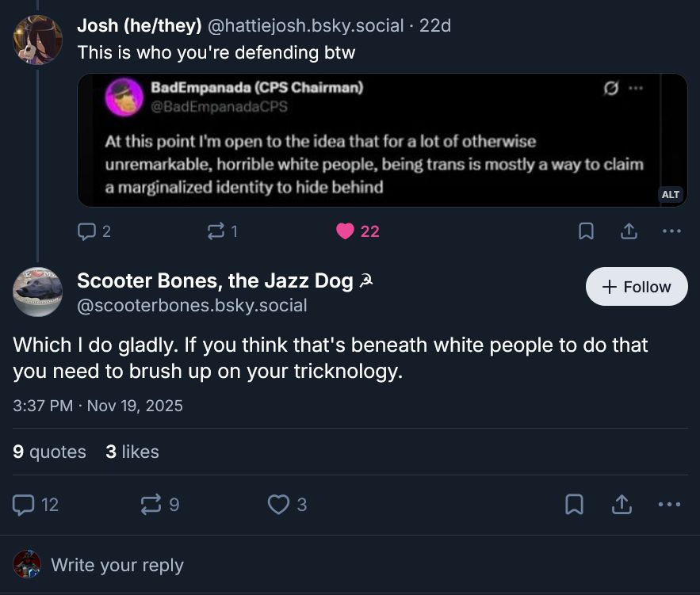This screenshot has height=595, width=700.
Task: Open Josh's profile avatar
Action: [37, 40]
